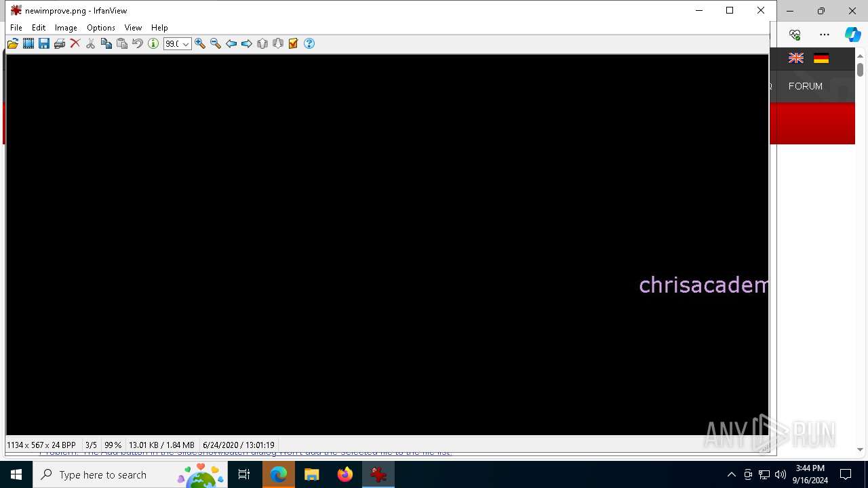
Task: Zoom out with the minus magnifier icon
Action: 216,43
